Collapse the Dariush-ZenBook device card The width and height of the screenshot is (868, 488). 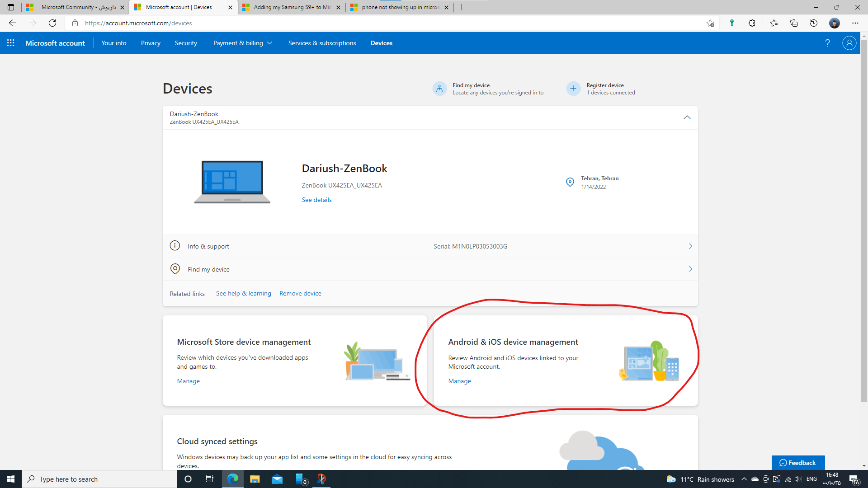687,117
